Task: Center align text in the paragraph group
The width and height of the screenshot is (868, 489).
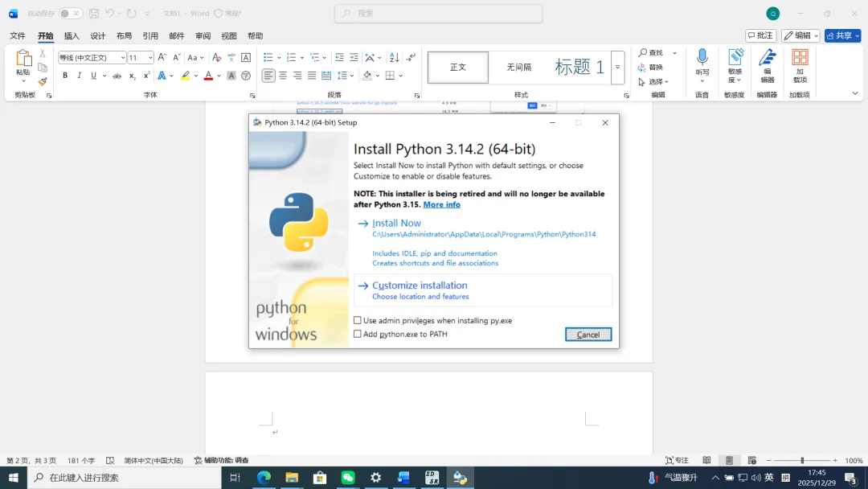Action: 283,76
